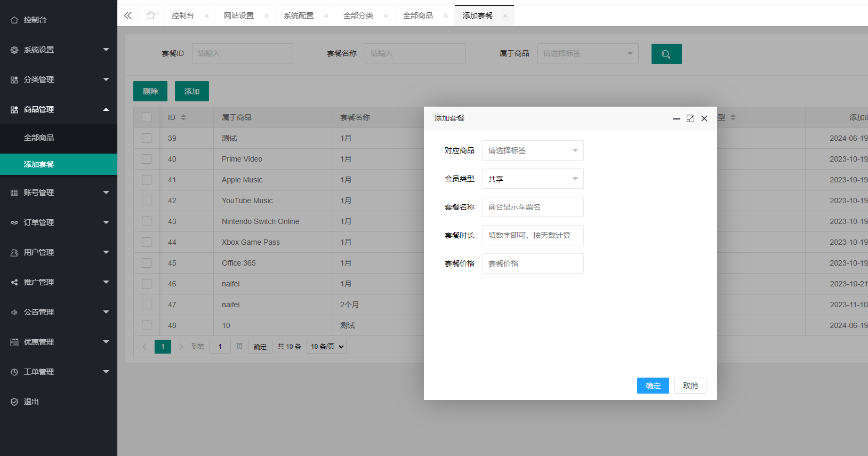The image size is (868, 456).
Task: Check the Apple Music row checkbox
Action: tap(147, 180)
